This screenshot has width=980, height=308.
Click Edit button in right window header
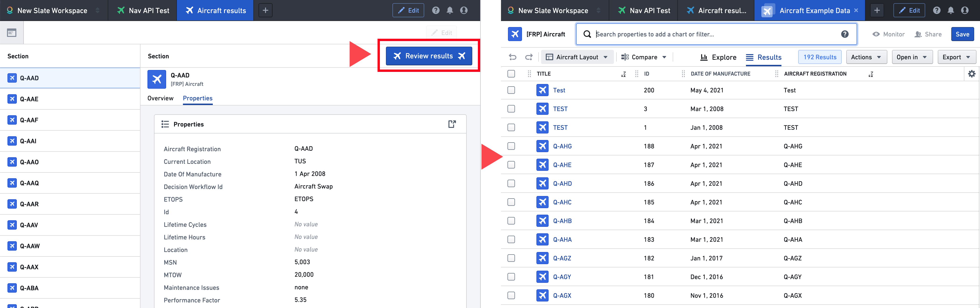coord(909,10)
